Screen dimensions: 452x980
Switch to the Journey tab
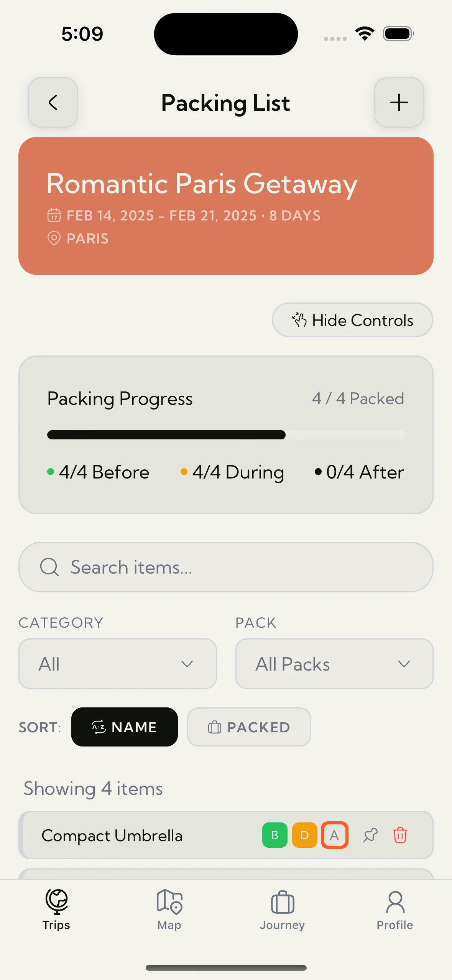[283, 909]
